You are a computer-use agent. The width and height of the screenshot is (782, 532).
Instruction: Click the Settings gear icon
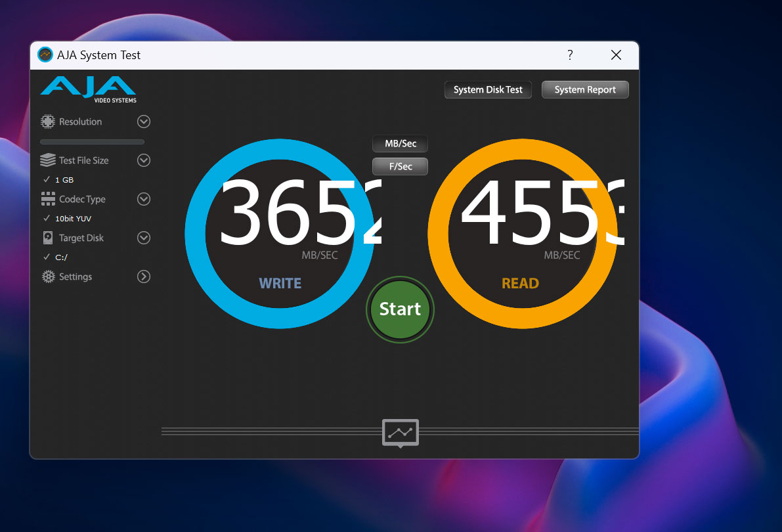point(49,277)
